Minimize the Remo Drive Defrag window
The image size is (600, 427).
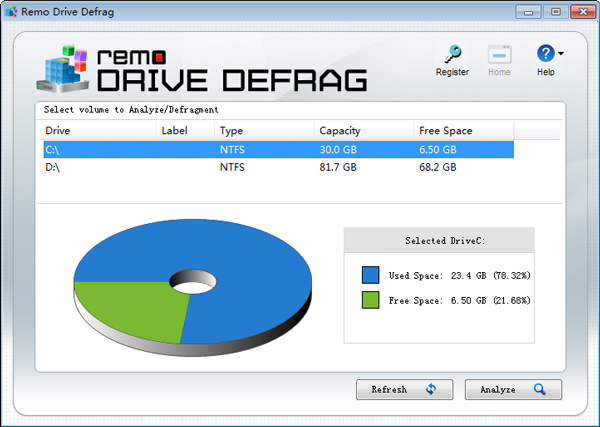click(528, 12)
